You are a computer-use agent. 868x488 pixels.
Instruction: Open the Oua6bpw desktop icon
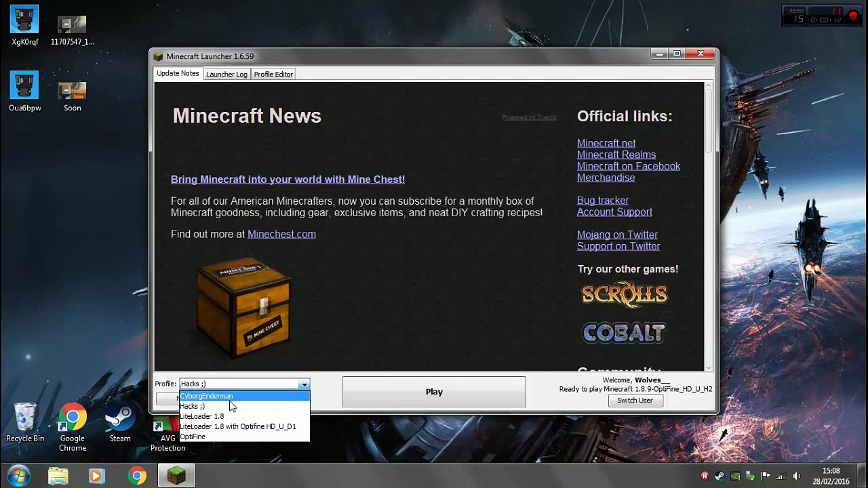[24, 91]
